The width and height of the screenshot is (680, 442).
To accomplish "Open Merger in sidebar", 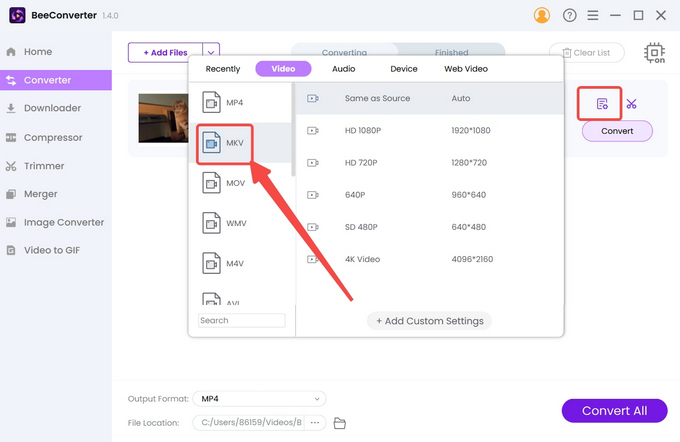I will (x=56, y=194).
